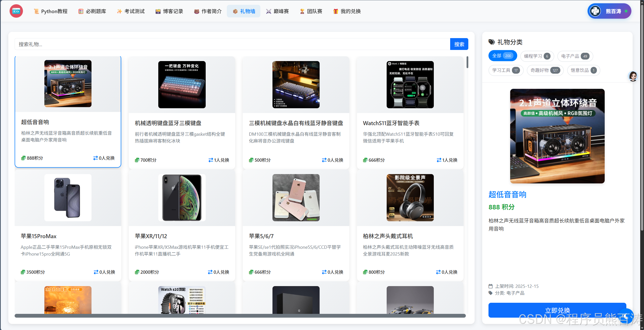
Task: Click the 苹果15ProMax title
Action: pos(39,236)
